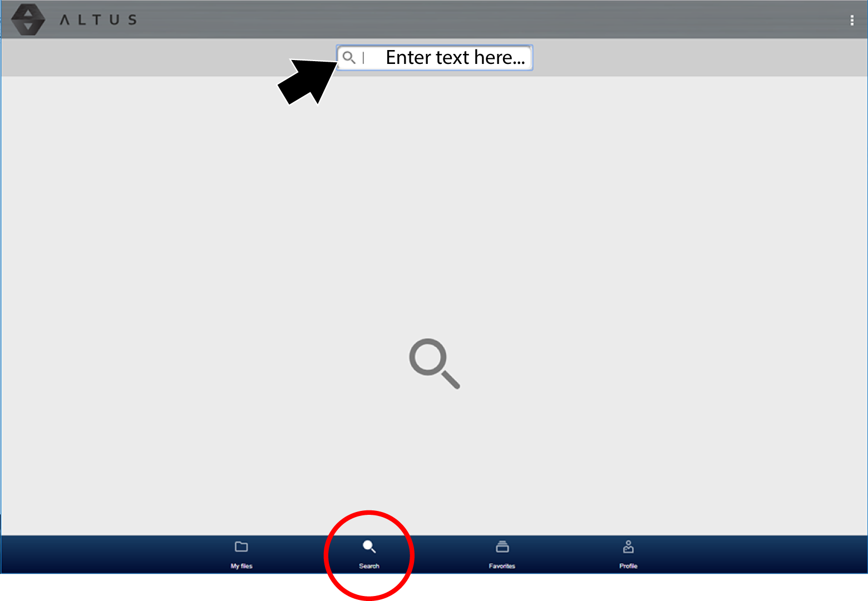Click the Altus hexagon logo

pyautogui.click(x=28, y=19)
